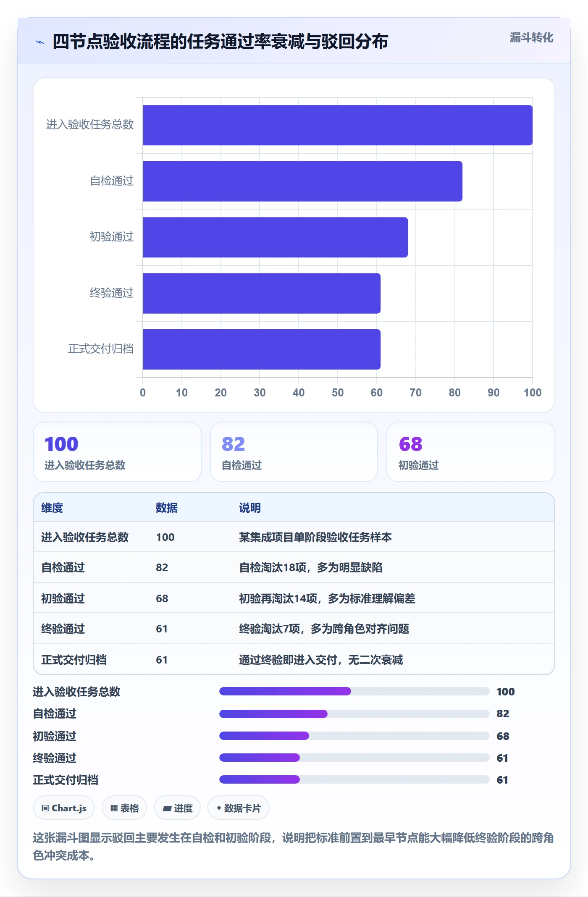Click the 终验通过 progress bar
Image resolution: width=588 pixels, height=897 pixels.
coord(354,758)
